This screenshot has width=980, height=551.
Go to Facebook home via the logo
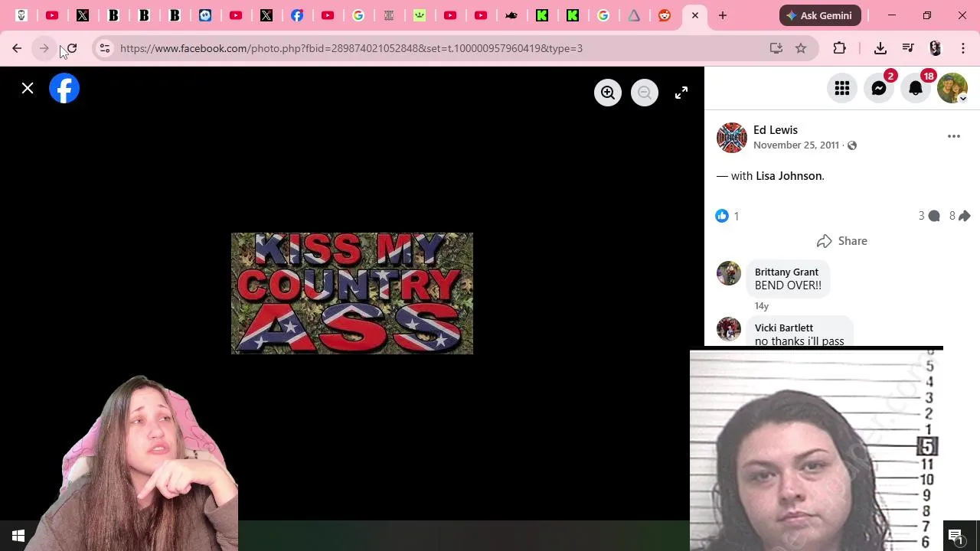[x=64, y=88]
